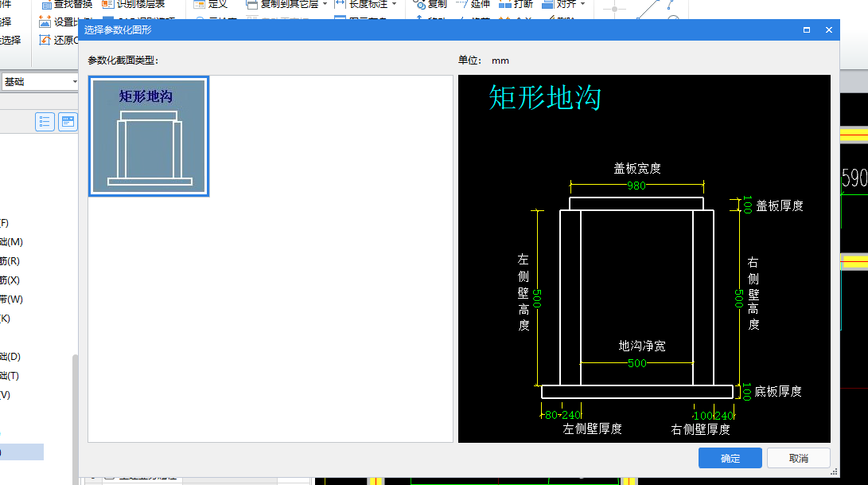The image size is (868, 485).
Task: Edit the 盖板厚度 value 100
Action: (x=747, y=205)
